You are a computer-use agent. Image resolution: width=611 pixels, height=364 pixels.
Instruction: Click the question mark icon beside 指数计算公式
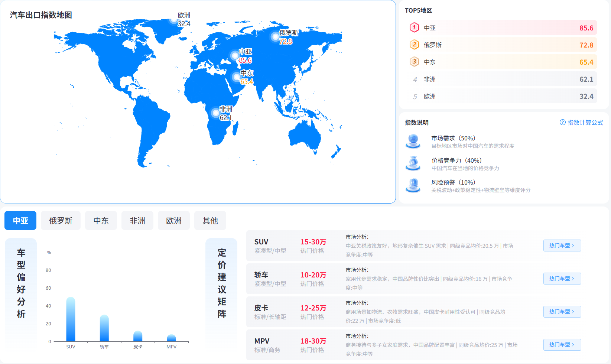pyautogui.click(x=562, y=123)
